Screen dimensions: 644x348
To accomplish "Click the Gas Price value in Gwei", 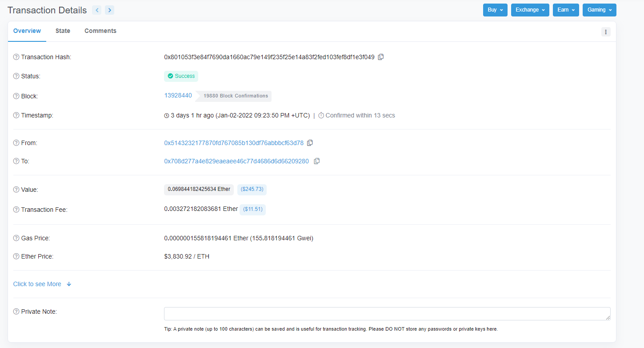I will (281, 238).
